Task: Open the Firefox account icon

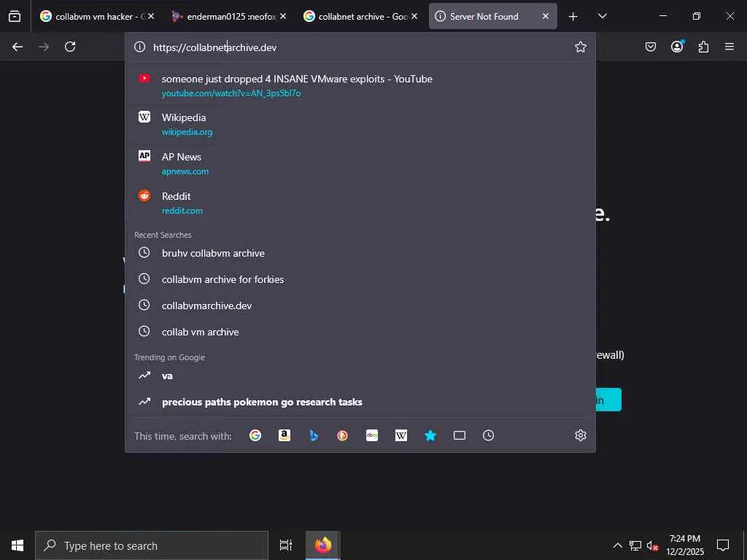Action: coord(677,46)
